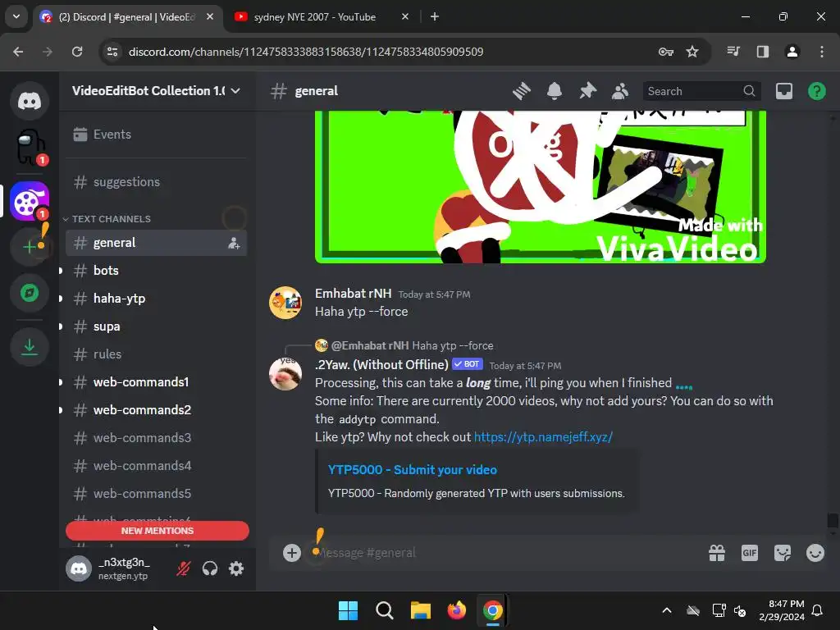This screenshot has height=630, width=840.
Task: Focus the Message #general input field
Action: pos(504,552)
